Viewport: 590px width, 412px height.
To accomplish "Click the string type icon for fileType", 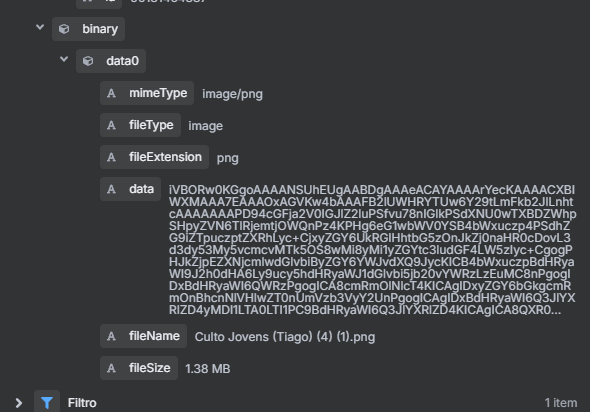I will [x=111, y=125].
